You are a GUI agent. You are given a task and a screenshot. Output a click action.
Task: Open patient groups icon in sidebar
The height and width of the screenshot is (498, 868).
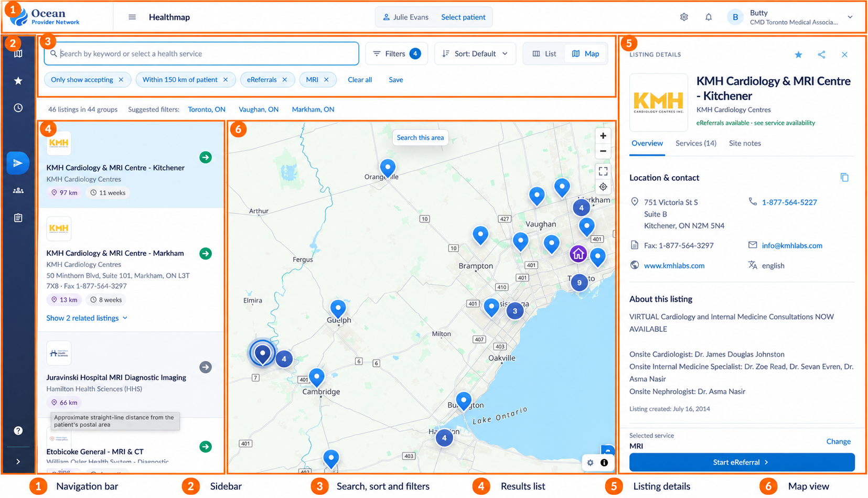(x=18, y=190)
